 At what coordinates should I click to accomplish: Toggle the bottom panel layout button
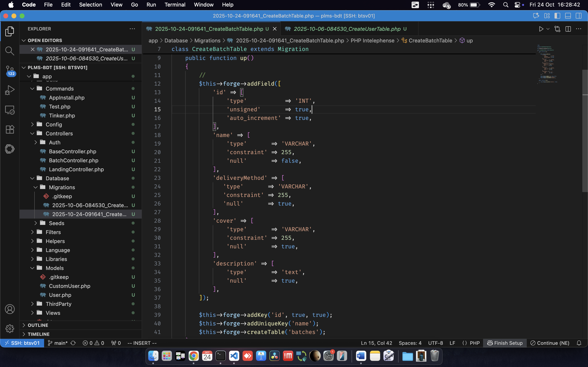pyautogui.click(x=568, y=16)
